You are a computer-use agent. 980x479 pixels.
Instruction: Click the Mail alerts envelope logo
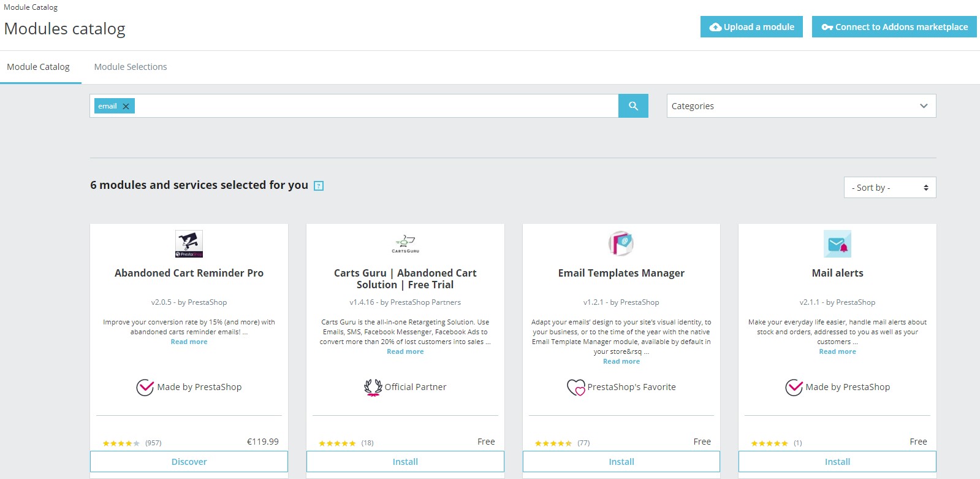pos(837,243)
